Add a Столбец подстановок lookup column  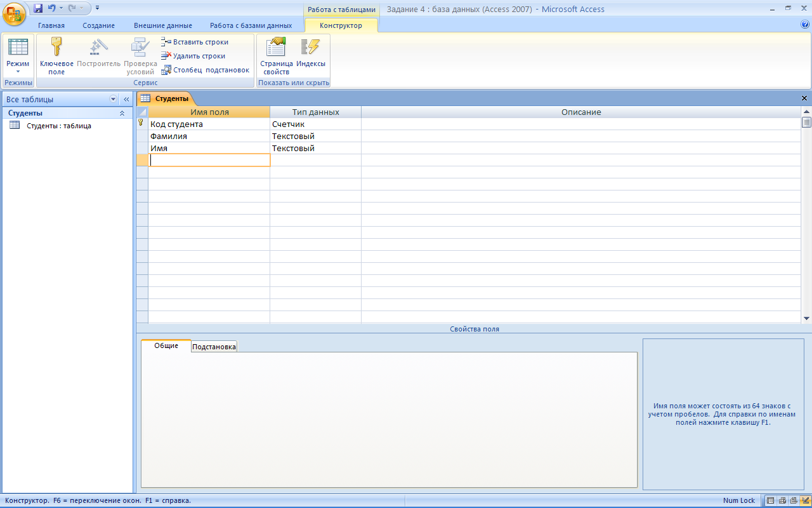point(206,70)
